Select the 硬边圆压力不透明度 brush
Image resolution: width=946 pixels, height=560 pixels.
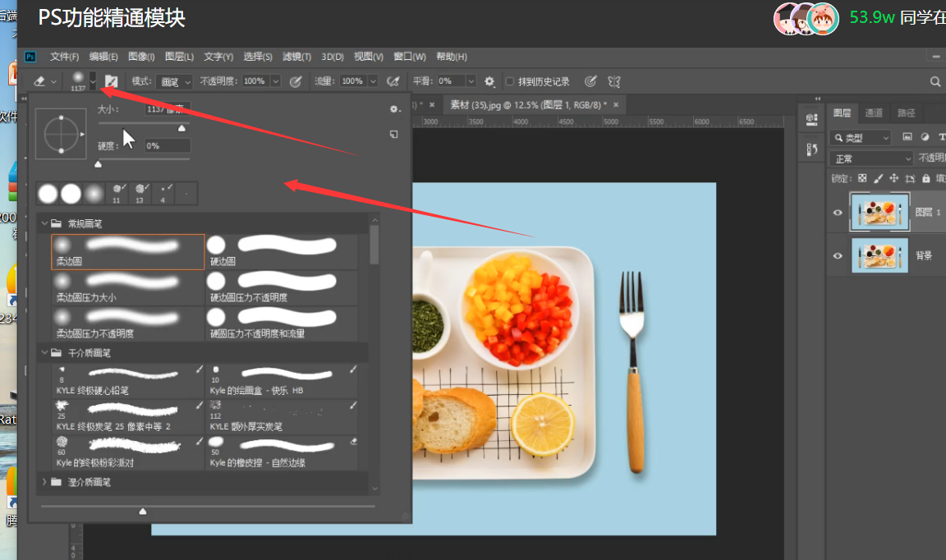[x=282, y=288]
